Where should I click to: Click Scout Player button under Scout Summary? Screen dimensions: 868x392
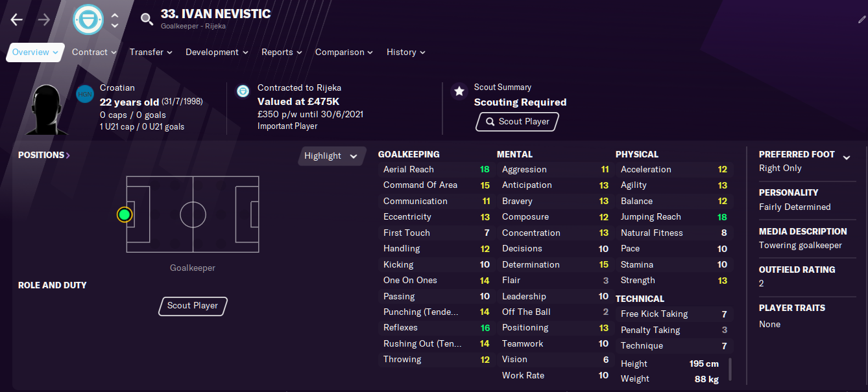click(x=517, y=122)
